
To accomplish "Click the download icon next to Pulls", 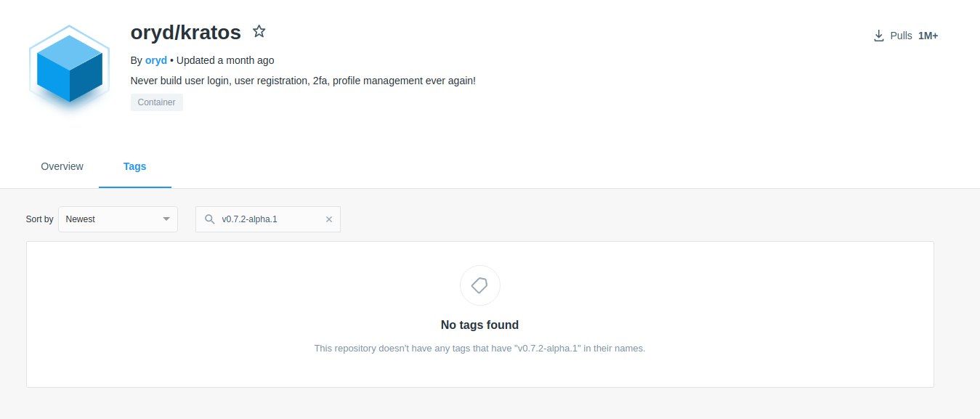I will [x=879, y=35].
